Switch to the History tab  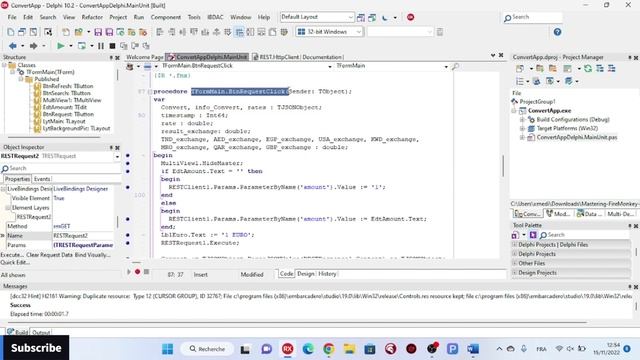(x=327, y=274)
